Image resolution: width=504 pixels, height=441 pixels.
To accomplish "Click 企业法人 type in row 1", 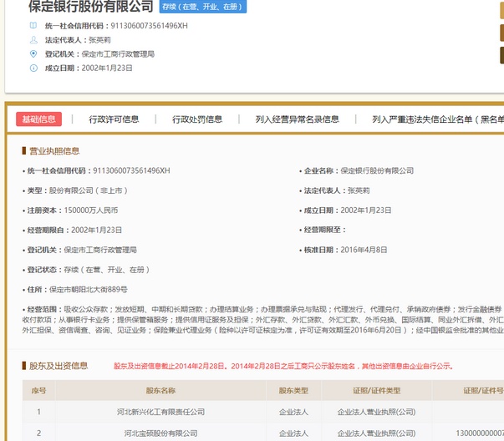I will point(293,412).
